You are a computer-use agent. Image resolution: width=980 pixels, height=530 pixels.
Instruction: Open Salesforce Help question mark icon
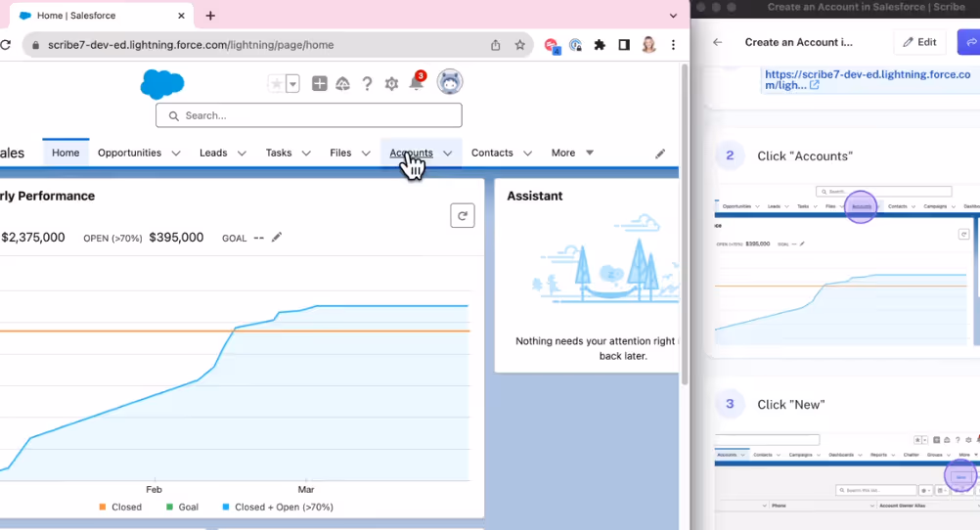[367, 83]
